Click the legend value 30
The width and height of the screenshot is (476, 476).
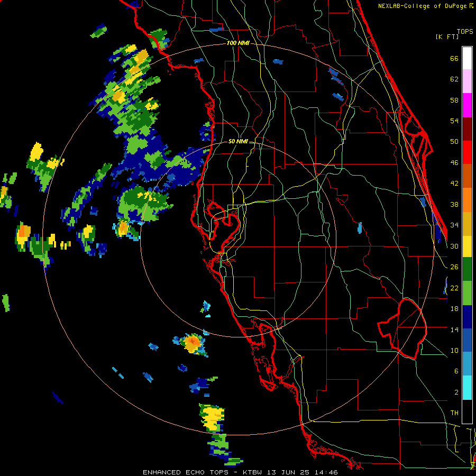(x=454, y=246)
